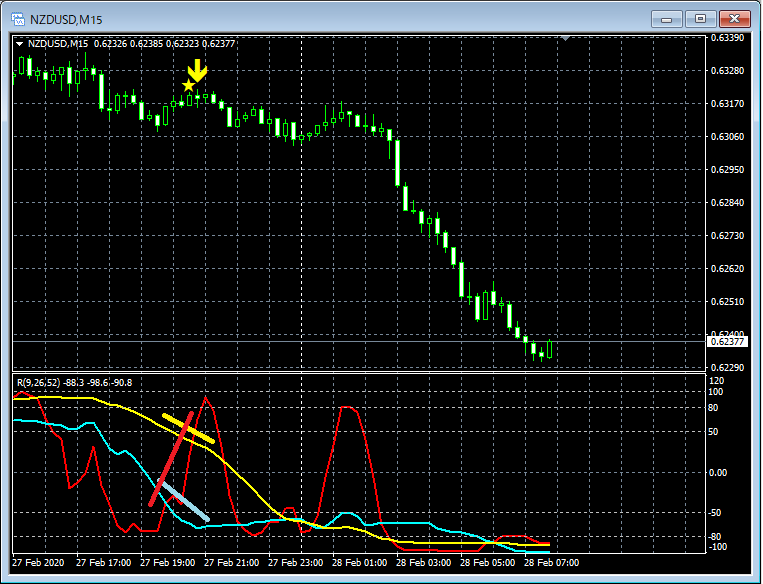Click the yellow down arrow marker

coord(198,71)
